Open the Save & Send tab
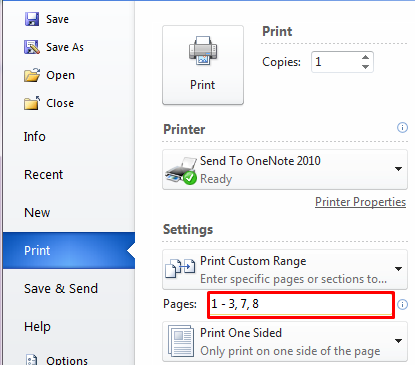 click(61, 289)
